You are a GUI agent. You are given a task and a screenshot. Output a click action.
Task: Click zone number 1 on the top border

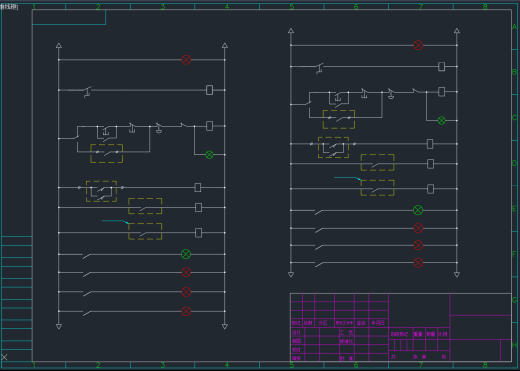[x=34, y=7]
